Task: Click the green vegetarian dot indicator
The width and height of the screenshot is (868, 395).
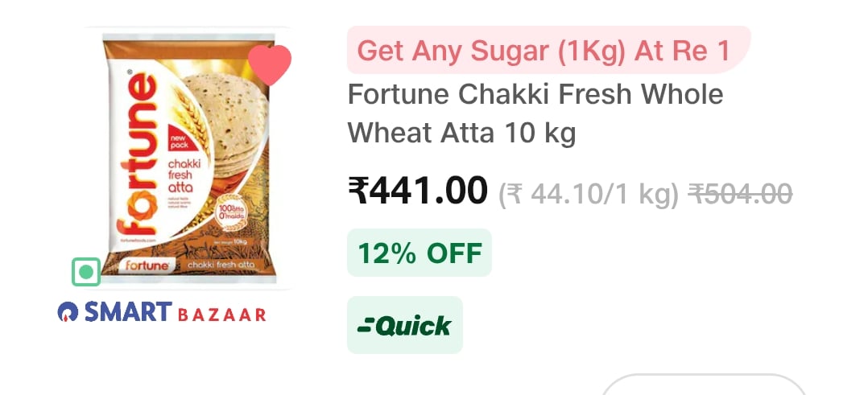Action: point(86,272)
